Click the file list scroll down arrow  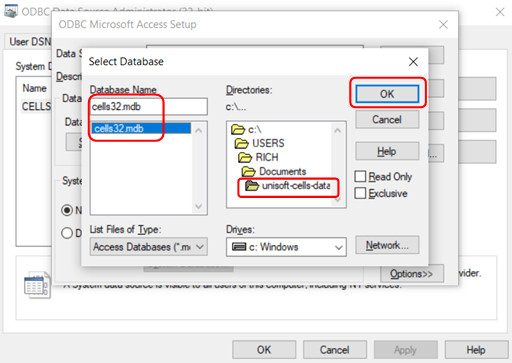pyautogui.click(x=199, y=206)
